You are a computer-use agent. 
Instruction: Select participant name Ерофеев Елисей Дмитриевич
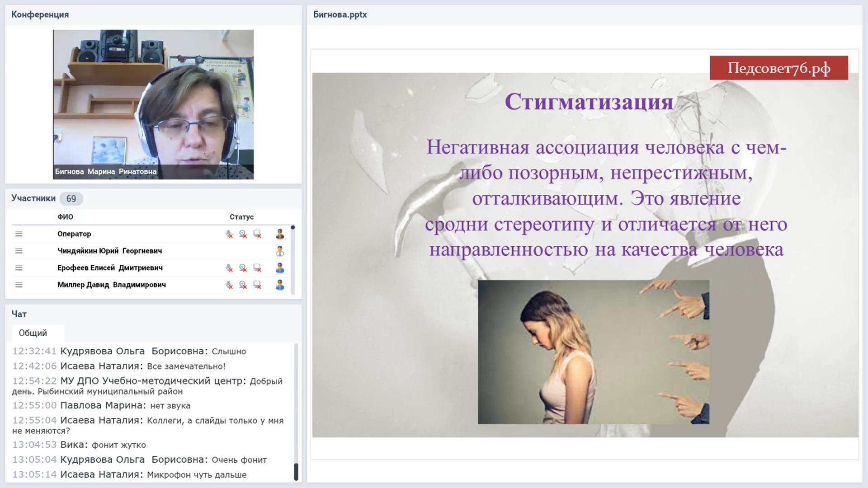(x=110, y=268)
